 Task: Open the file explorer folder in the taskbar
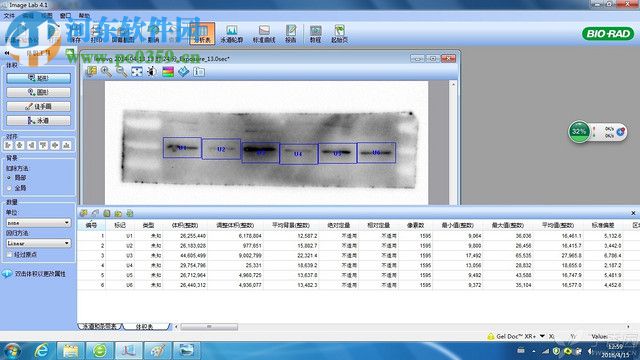coord(70,351)
